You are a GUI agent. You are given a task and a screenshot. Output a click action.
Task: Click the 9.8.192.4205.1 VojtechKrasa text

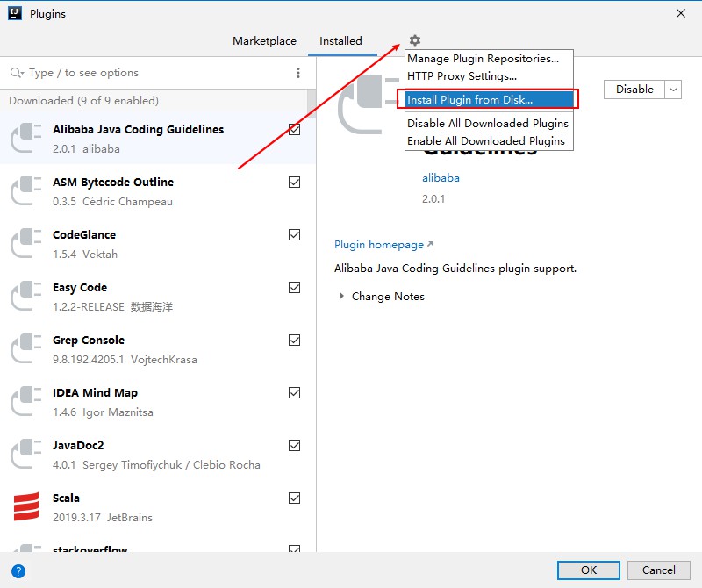(x=125, y=360)
